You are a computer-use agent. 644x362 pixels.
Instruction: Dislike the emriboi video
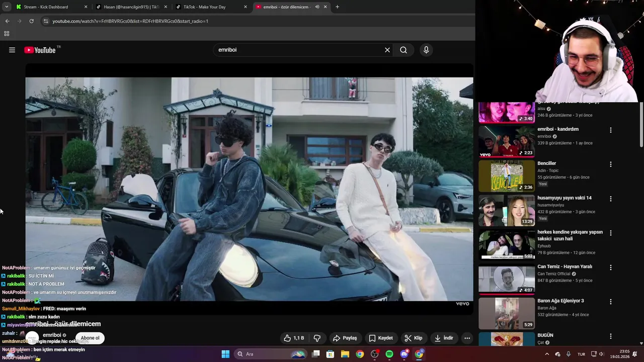pyautogui.click(x=317, y=338)
